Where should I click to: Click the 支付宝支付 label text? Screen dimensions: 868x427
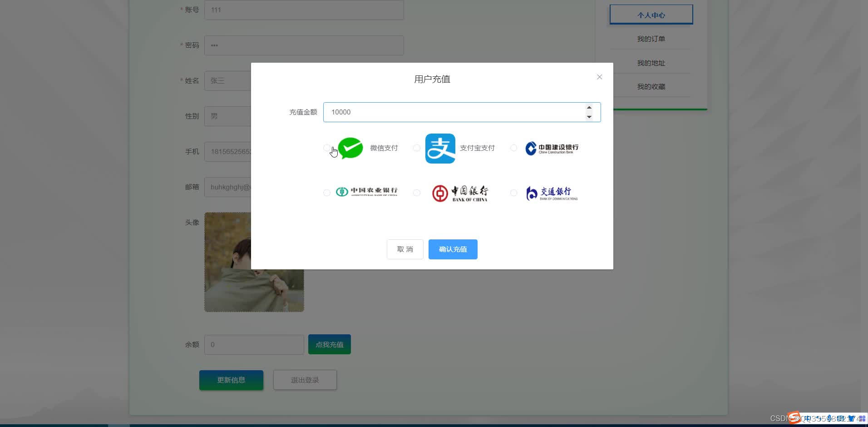click(477, 148)
